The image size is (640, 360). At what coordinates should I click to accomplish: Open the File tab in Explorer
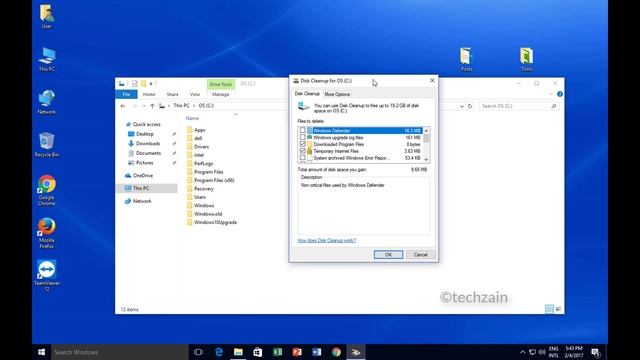click(x=127, y=94)
